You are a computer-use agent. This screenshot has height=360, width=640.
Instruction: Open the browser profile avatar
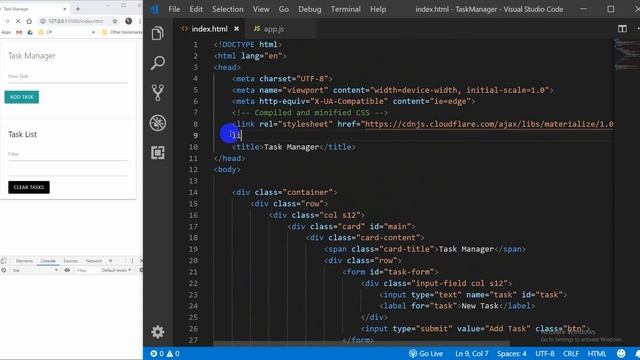click(129, 21)
